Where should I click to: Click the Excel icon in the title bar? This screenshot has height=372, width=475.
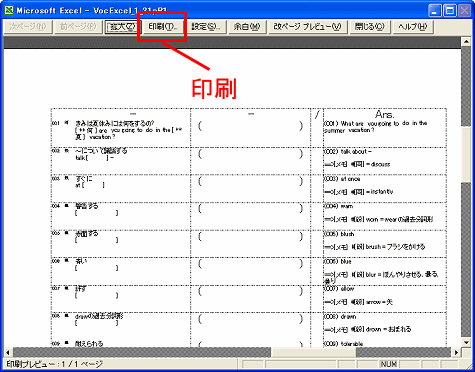pos(9,10)
